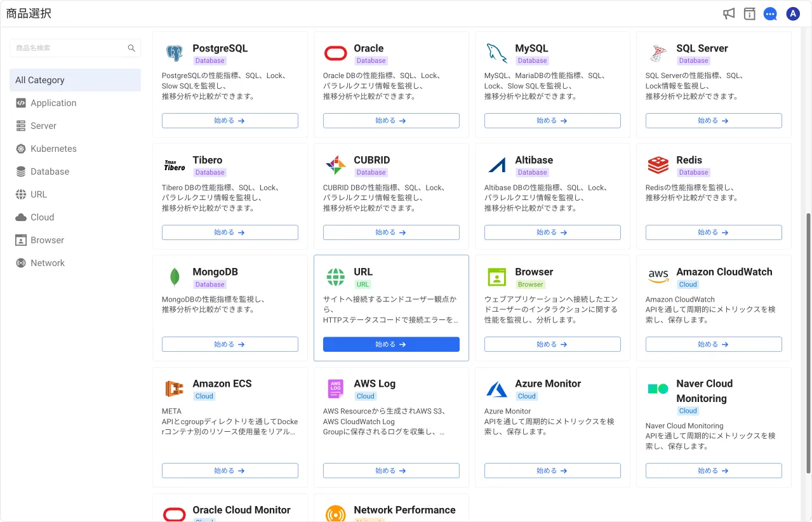Viewport: 812px width, 522px height.
Task: Start the SQL Server product
Action: [x=714, y=121]
